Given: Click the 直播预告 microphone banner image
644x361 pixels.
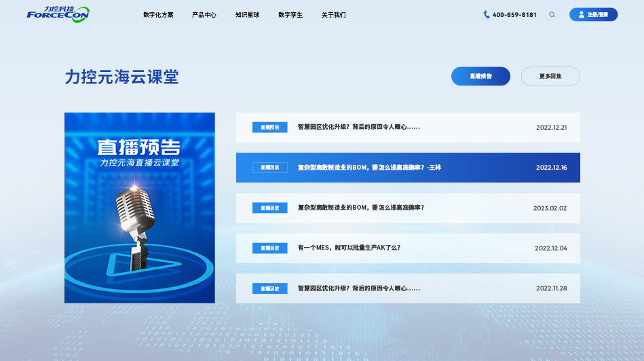Looking at the screenshot, I should [140, 208].
